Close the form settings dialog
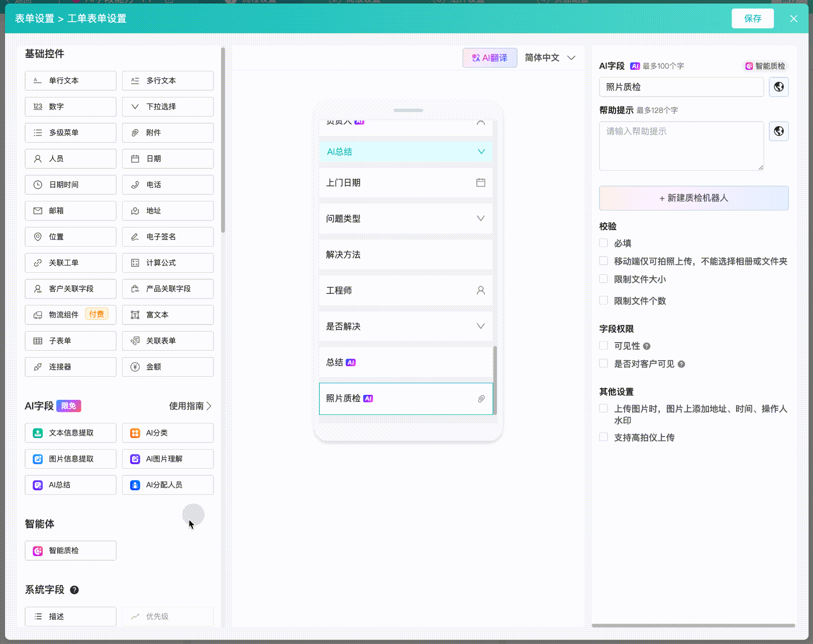The image size is (813, 644). [793, 19]
